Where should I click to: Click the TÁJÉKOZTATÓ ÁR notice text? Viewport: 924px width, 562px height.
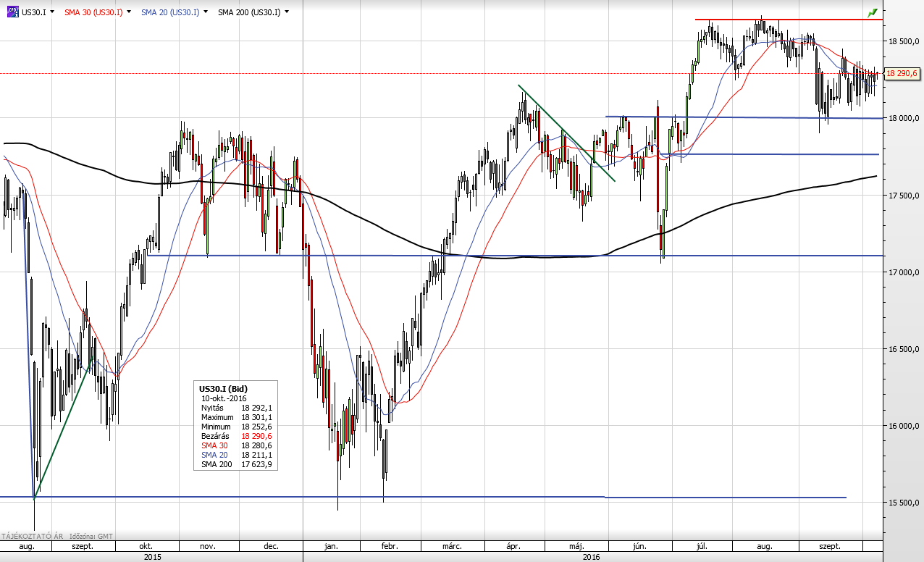33,536
